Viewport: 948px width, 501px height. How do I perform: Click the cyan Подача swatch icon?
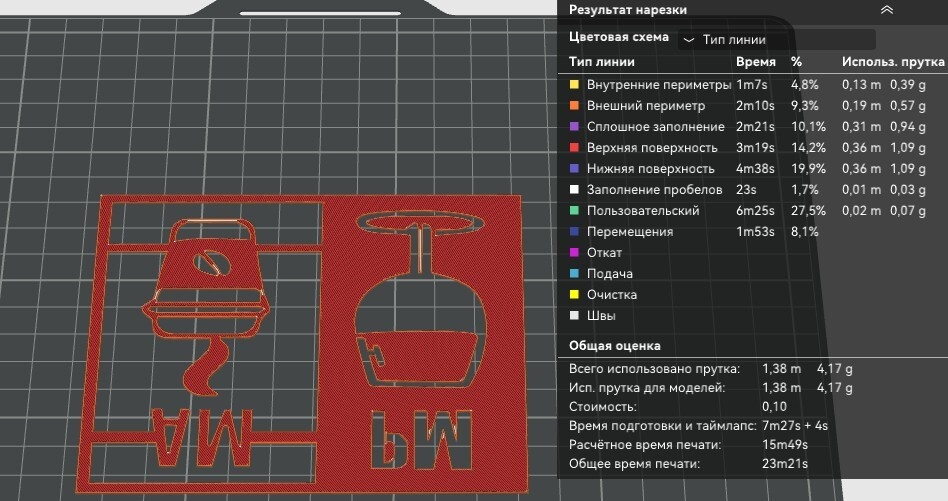click(574, 274)
